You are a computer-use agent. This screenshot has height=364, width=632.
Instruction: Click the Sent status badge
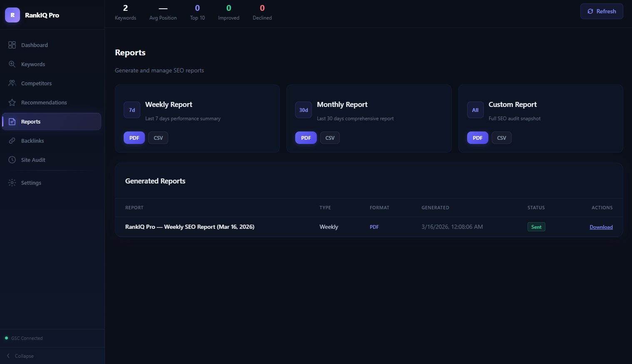click(536, 227)
